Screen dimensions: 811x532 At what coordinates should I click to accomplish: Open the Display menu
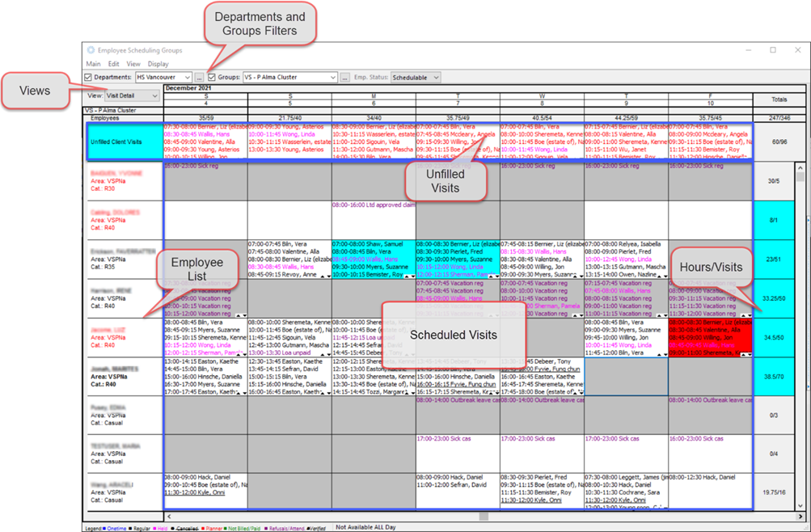pos(158,63)
